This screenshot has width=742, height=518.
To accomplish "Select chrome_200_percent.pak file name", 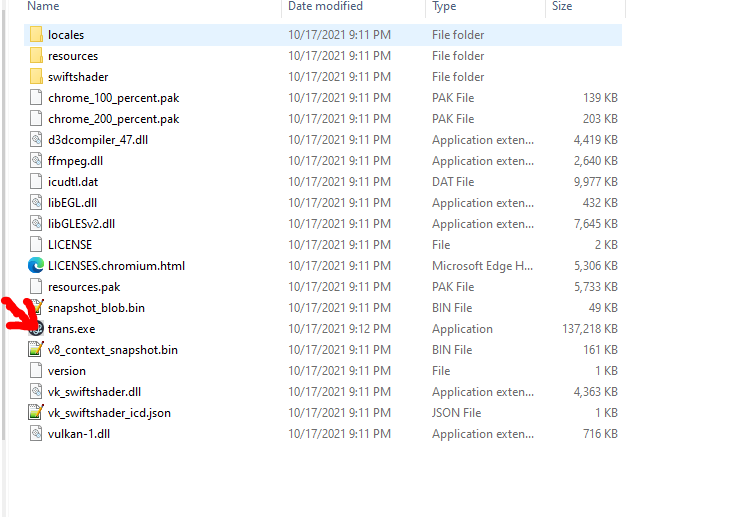I will point(114,119).
